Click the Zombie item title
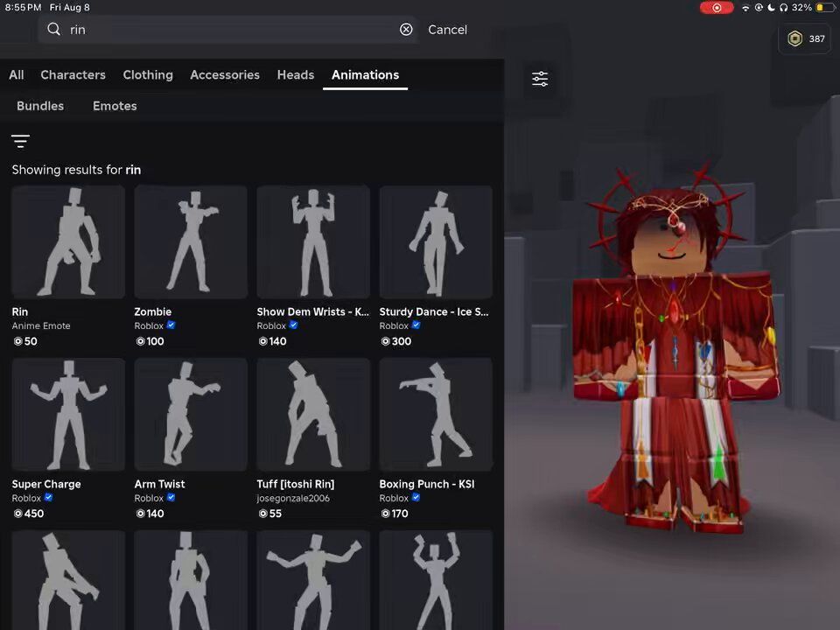 click(x=152, y=311)
